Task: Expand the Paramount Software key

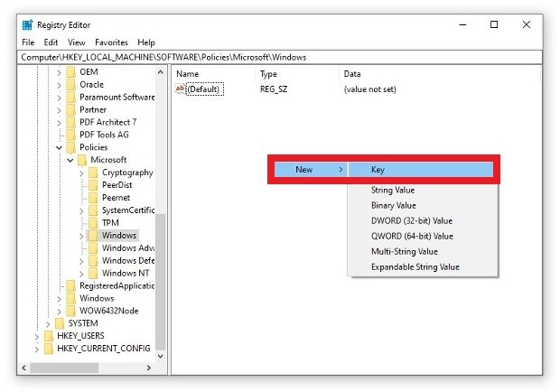Action: coord(60,98)
